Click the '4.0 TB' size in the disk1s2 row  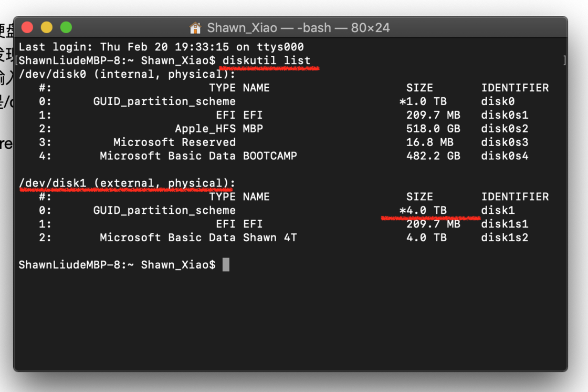[427, 238]
